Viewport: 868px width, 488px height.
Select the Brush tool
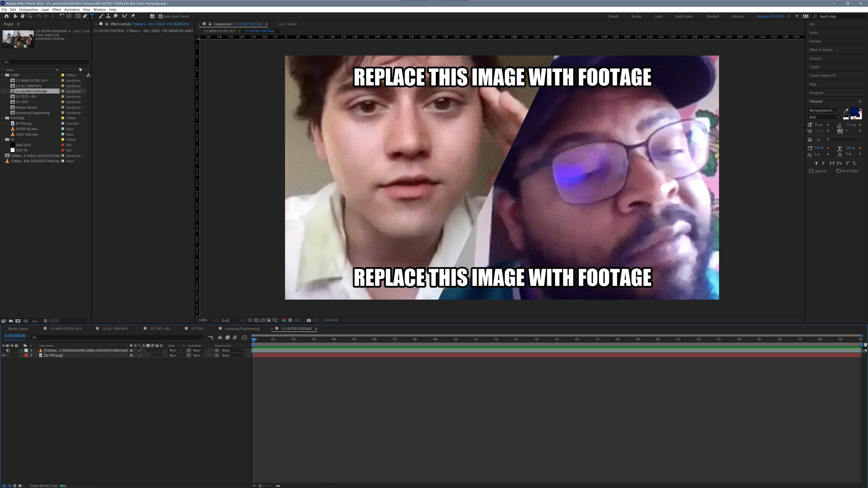coord(101,16)
